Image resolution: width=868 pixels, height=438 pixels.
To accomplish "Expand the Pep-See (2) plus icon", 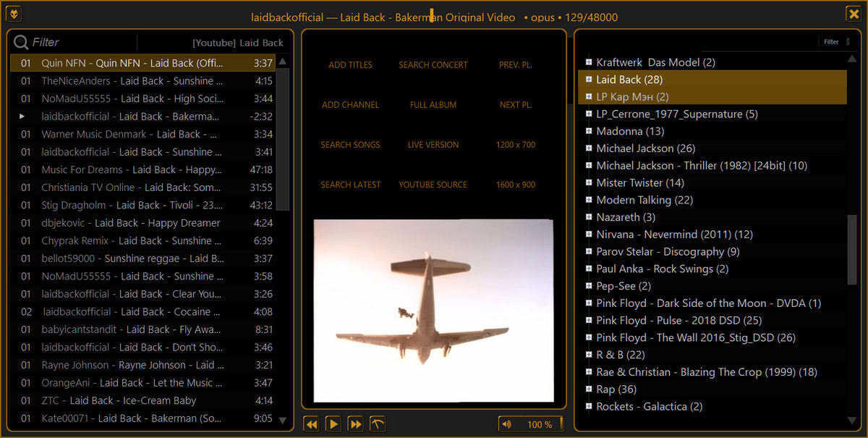I will coord(589,286).
